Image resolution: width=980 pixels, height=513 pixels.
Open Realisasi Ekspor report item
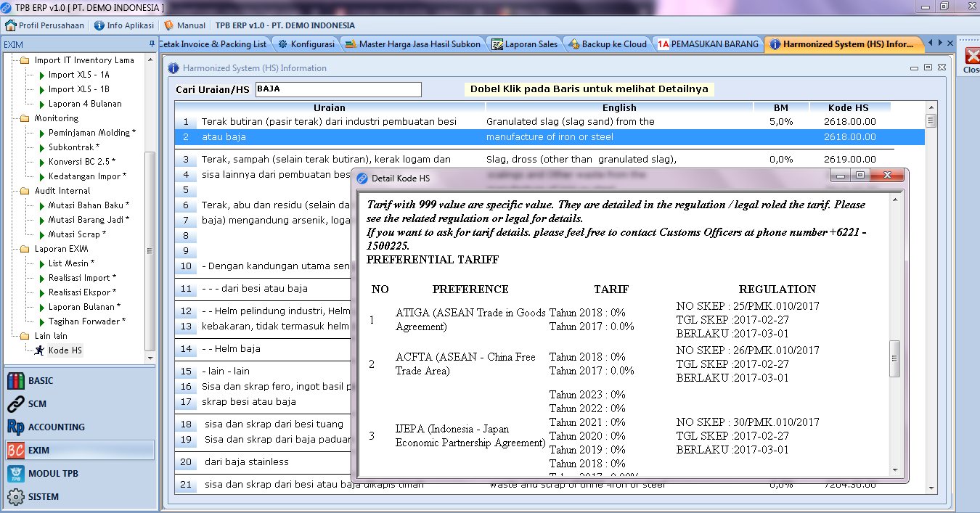(x=79, y=292)
